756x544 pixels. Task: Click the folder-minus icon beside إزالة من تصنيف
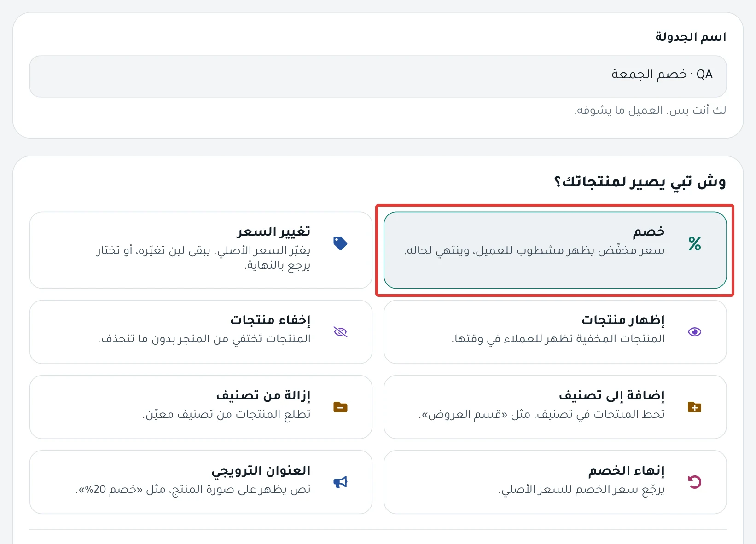(340, 407)
